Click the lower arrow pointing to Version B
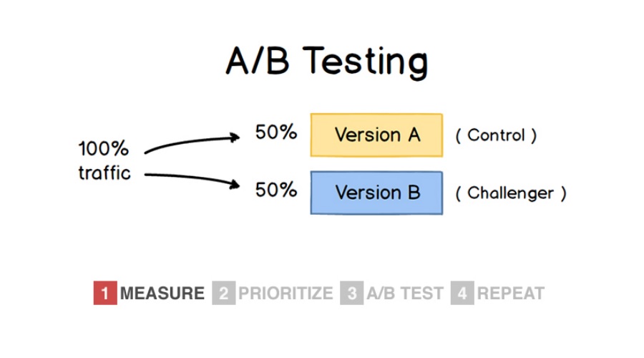Screen dimensions: 644x358 (192, 181)
